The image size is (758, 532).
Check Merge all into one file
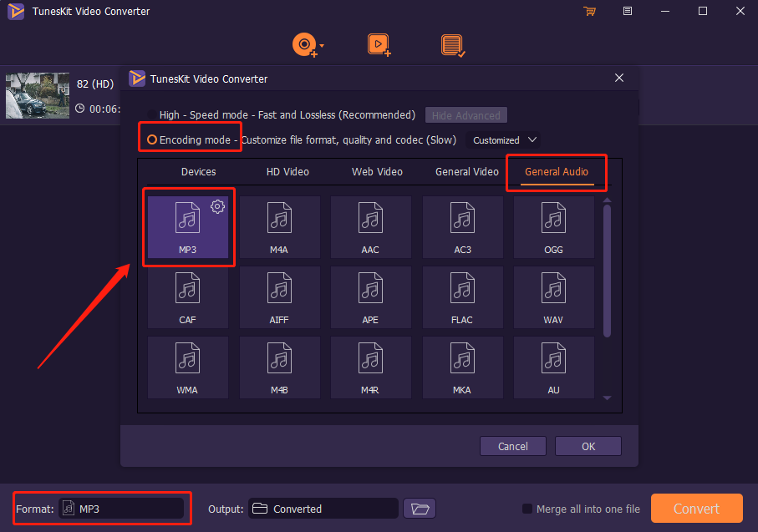(x=527, y=509)
